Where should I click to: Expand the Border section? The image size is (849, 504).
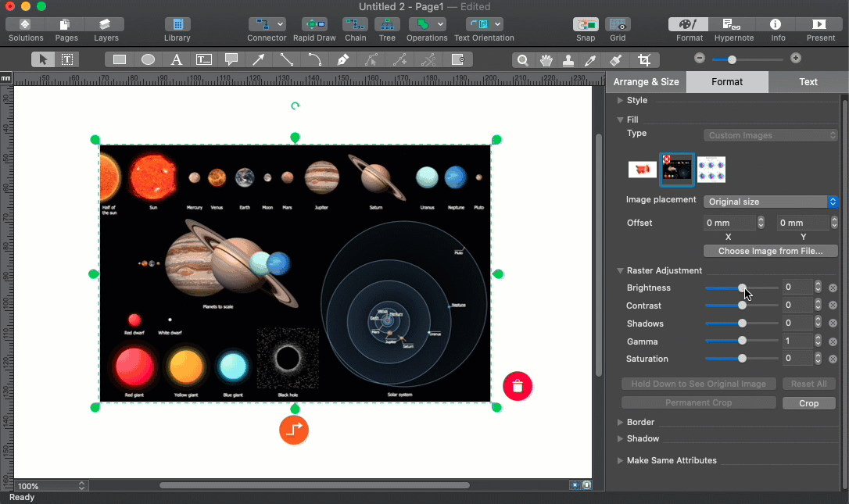click(620, 422)
